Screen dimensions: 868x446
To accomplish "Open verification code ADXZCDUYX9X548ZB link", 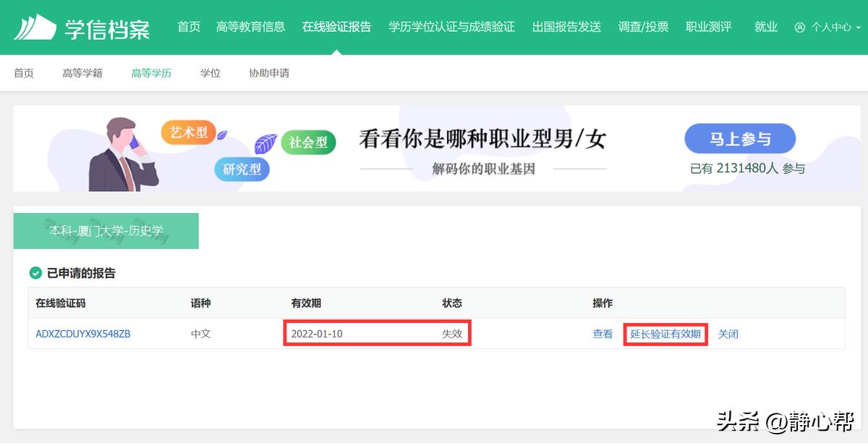I will point(83,334).
